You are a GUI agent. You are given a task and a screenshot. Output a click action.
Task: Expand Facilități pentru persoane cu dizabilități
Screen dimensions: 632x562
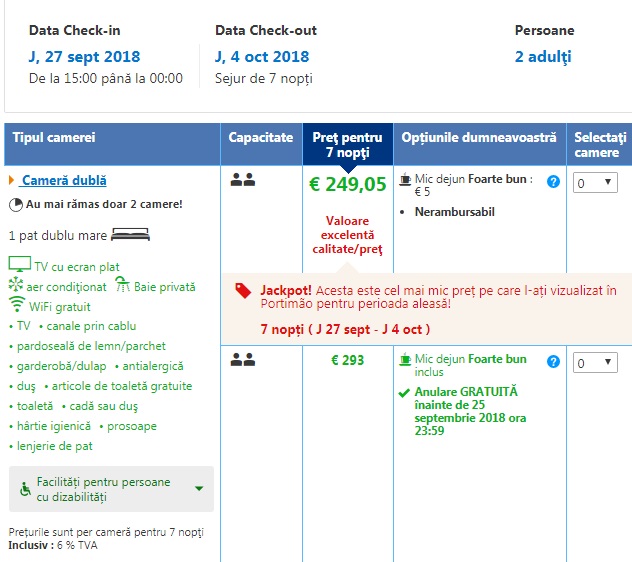coord(199,489)
